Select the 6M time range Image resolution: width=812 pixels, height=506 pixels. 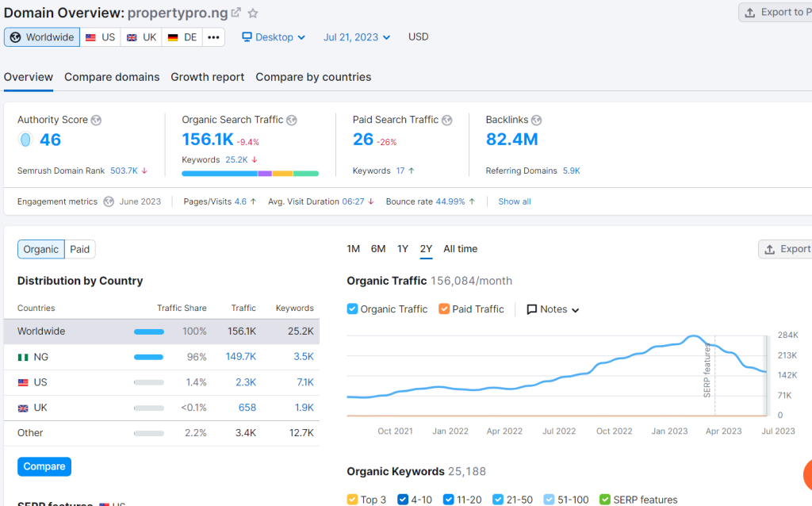[378, 249]
